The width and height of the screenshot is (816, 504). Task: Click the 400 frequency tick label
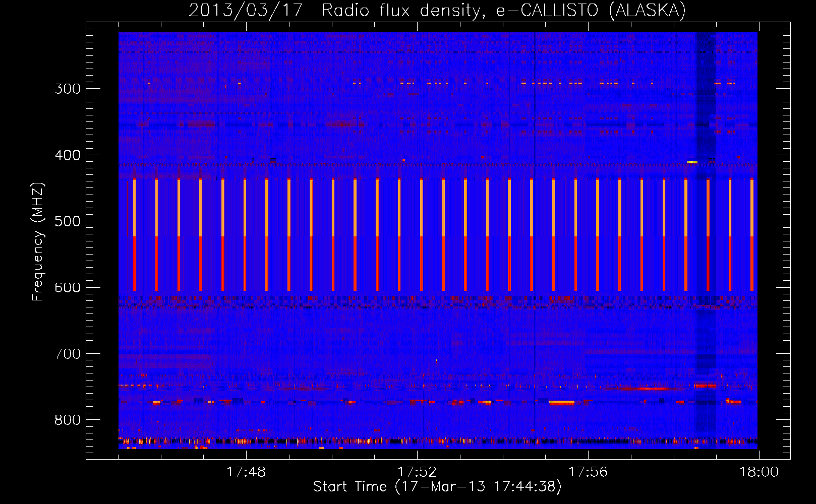68,155
